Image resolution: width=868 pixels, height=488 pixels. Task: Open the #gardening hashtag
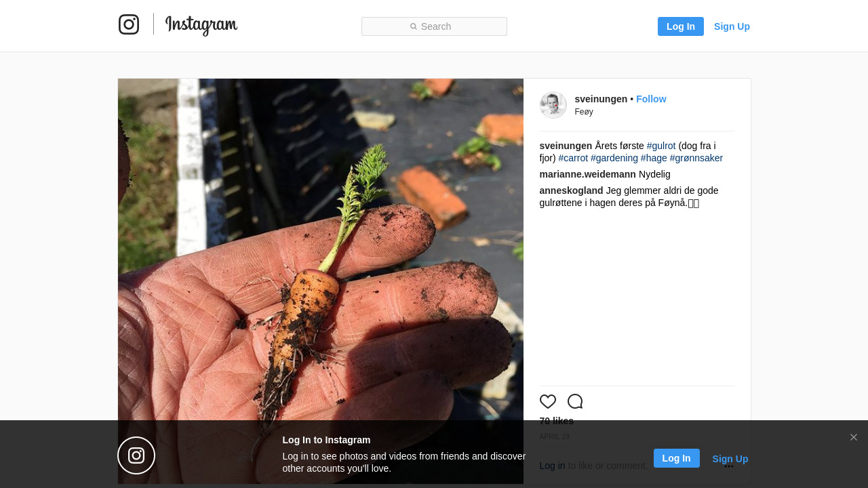tap(614, 158)
